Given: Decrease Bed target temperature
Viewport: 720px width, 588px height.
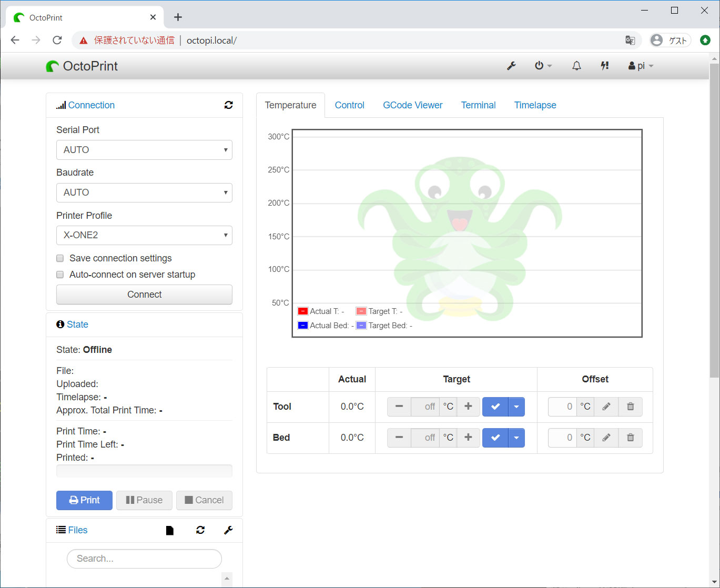Looking at the screenshot, I should coord(399,438).
